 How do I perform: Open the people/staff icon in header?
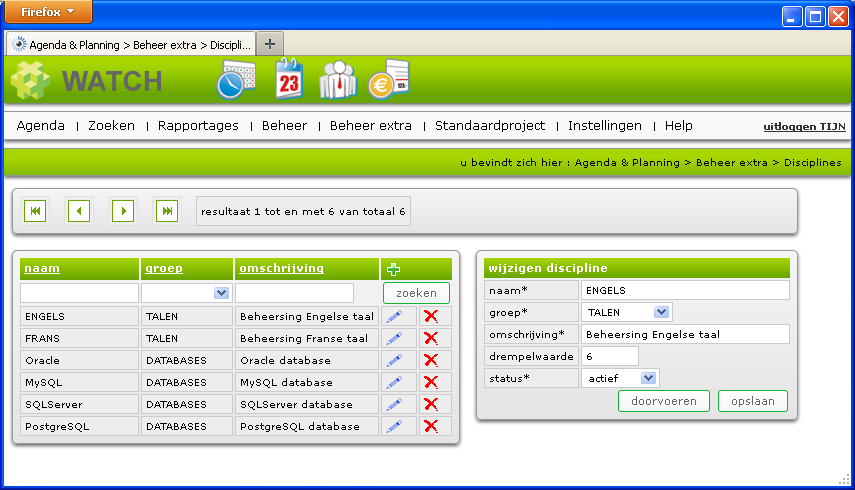(338, 80)
